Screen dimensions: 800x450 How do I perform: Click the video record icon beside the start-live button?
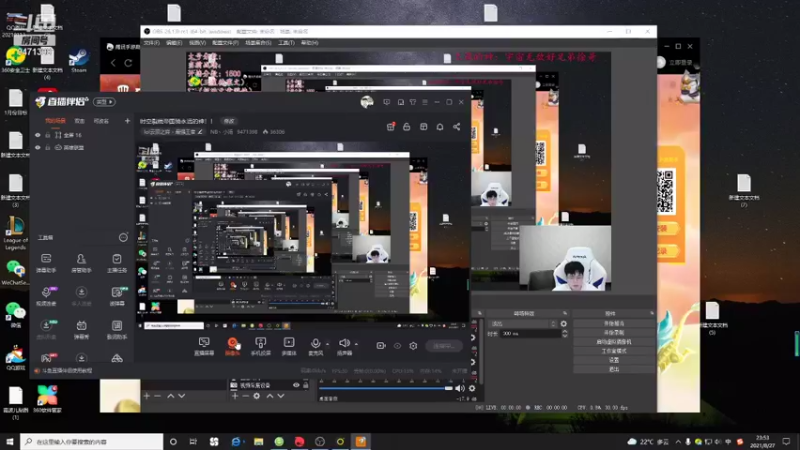tap(381, 346)
